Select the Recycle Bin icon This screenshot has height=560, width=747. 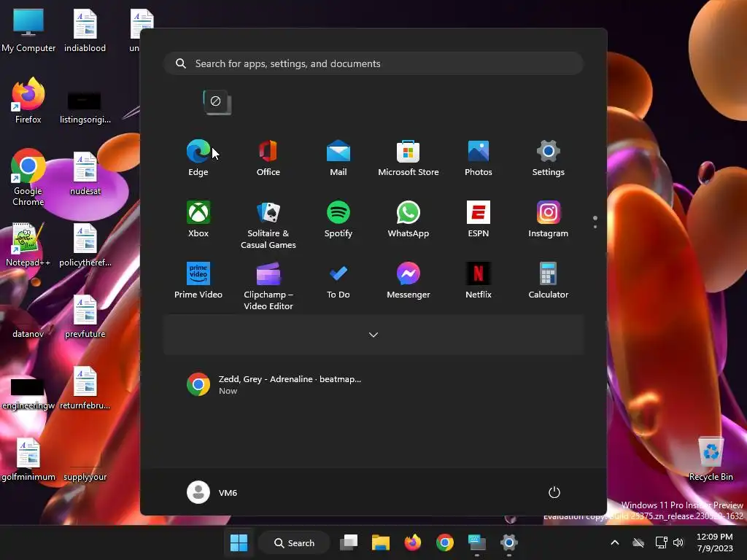(711, 459)
